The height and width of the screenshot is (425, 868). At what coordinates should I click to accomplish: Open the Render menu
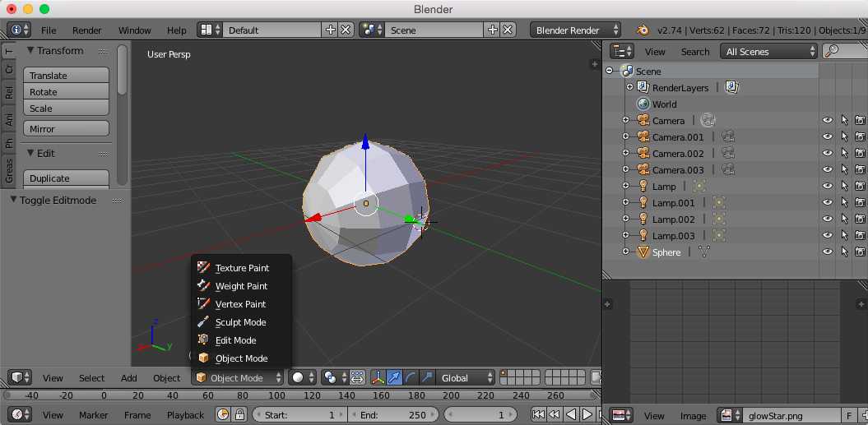tap(87, 30)
